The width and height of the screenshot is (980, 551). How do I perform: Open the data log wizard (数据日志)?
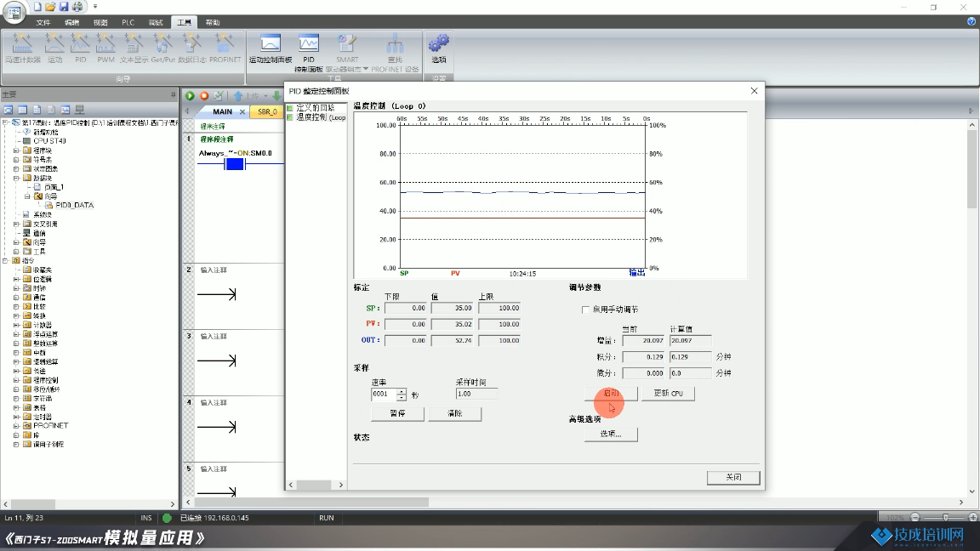[192, 48]
